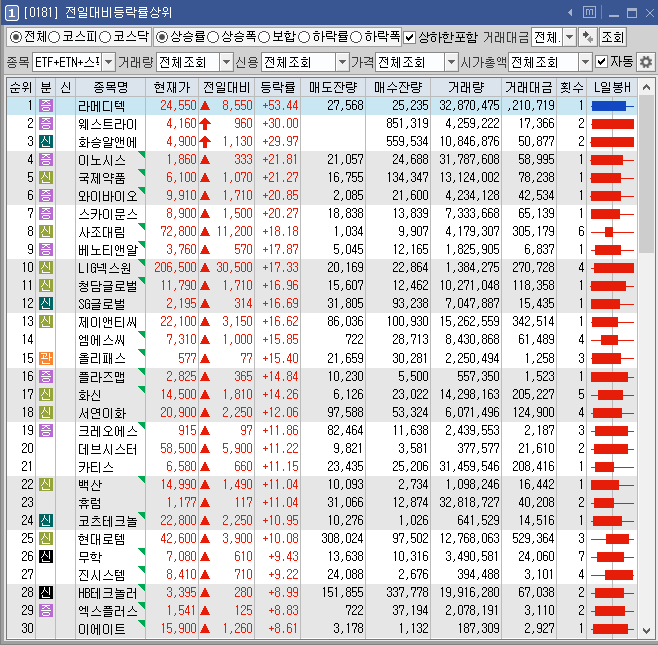Click the scrollbar up arrow

[646, 87]
